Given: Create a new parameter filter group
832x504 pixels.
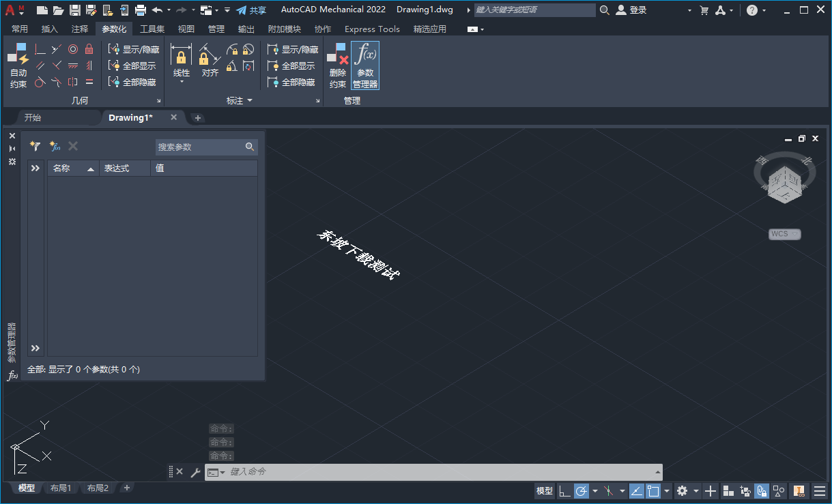Looking at the screenshot, I should tap(35, 147).
